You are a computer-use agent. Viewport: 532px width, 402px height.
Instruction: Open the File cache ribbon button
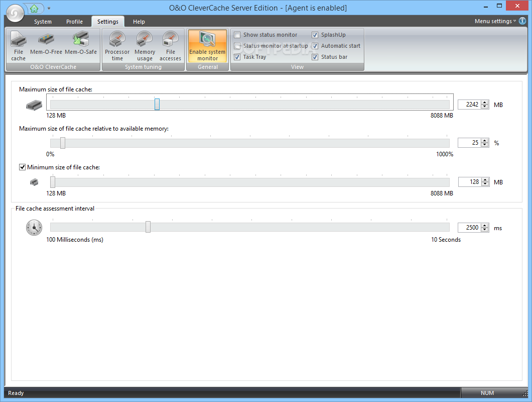[x=19, y=46]
